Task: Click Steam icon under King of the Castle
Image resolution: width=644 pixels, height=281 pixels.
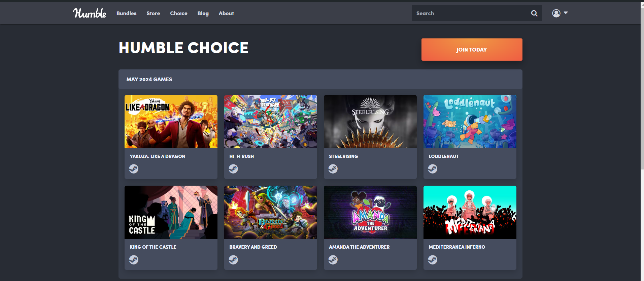Action: click(134, 260)
